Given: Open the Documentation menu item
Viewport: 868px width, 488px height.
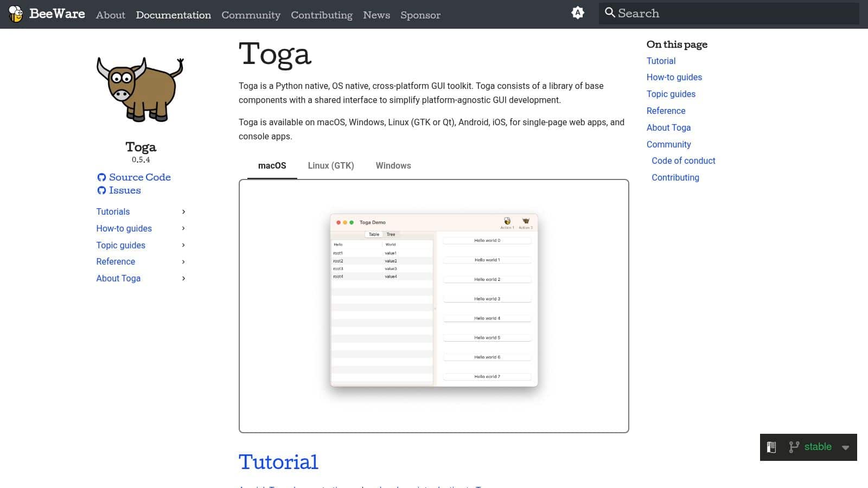Looking at the screenshot, I should point(174,15).
